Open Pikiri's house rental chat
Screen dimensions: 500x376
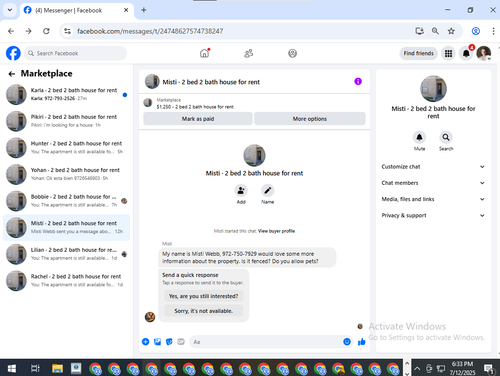pyautogui.click(x=66, y=121)
